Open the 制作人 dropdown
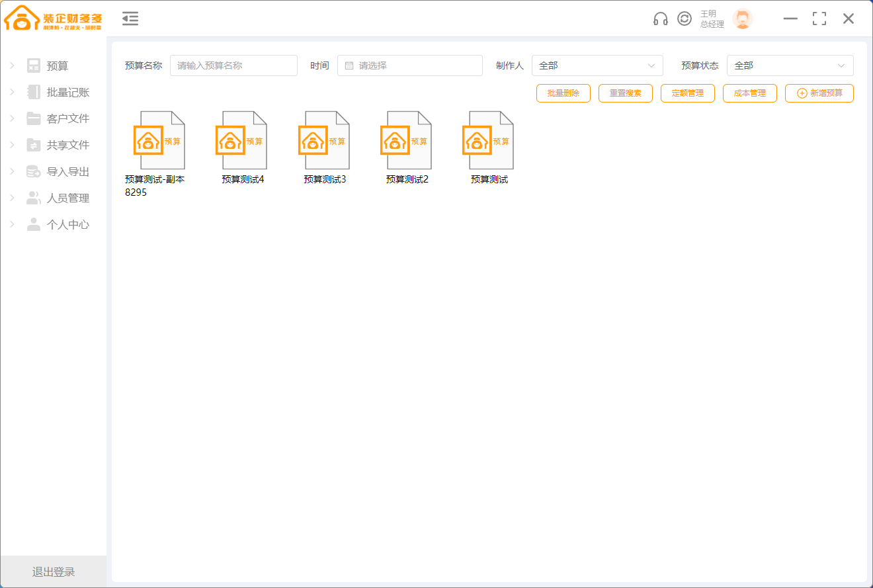This screenshot has width=873, height=588. click(597, 65)
